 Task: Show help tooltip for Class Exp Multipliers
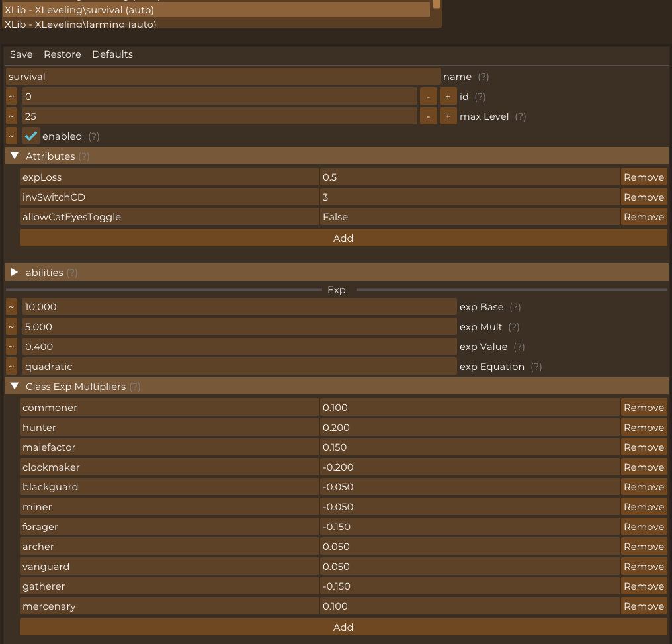click(135, 387)
